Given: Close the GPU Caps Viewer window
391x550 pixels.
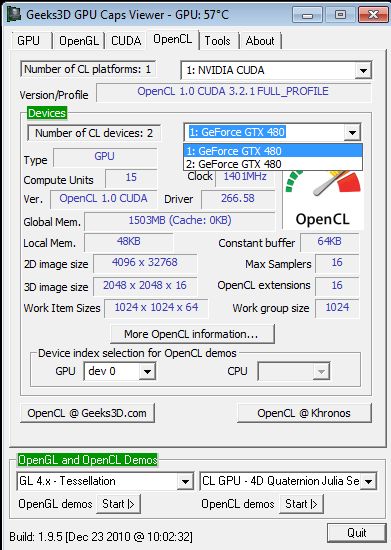Looking at the screenshot, I should point(373,15).
